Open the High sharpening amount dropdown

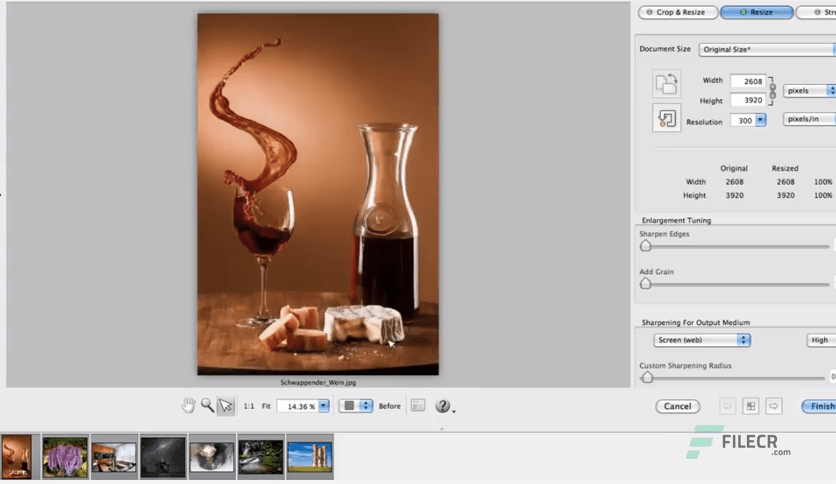(821, 340)
